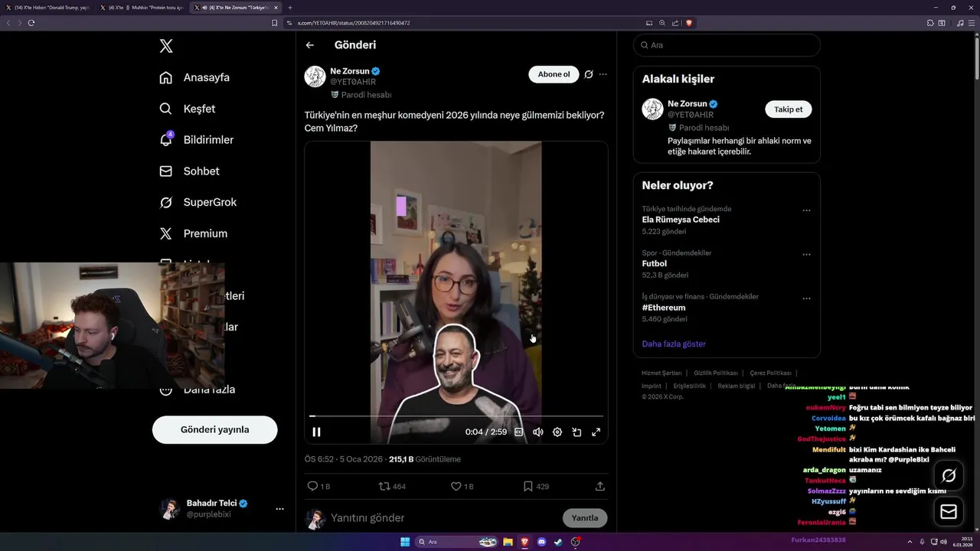
Task: Click the 215,1 B Görüntüleme view count
Action: pos(425,459)
